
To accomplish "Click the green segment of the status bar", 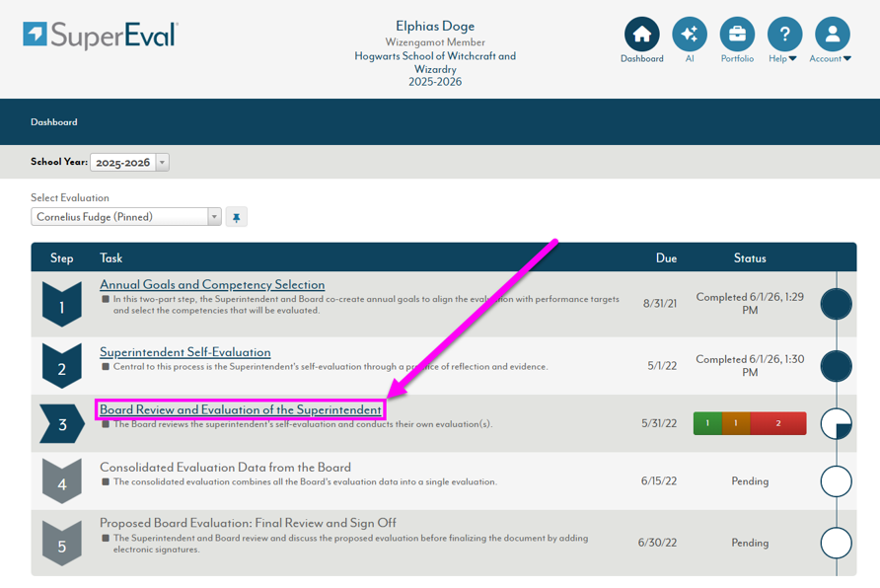I will point(707,423).
